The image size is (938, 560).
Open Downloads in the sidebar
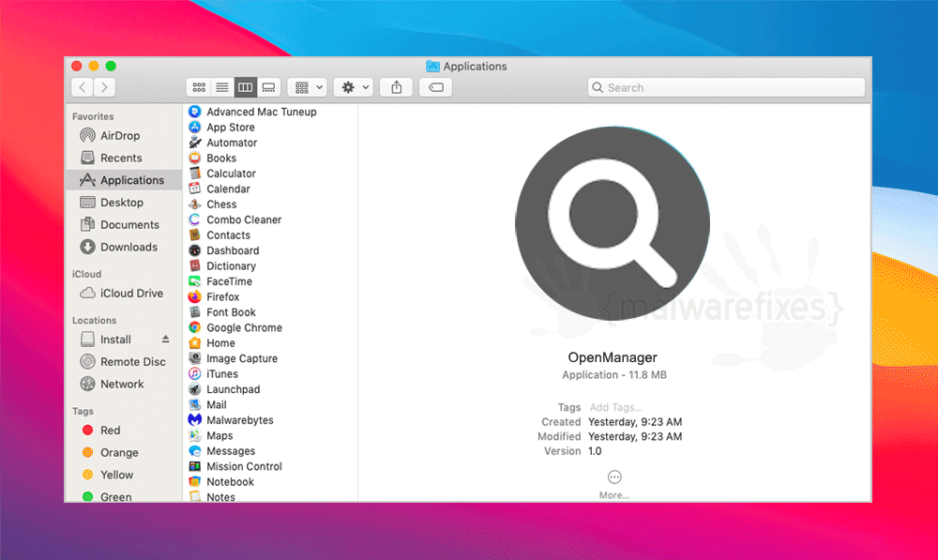(x=123, y=247)
